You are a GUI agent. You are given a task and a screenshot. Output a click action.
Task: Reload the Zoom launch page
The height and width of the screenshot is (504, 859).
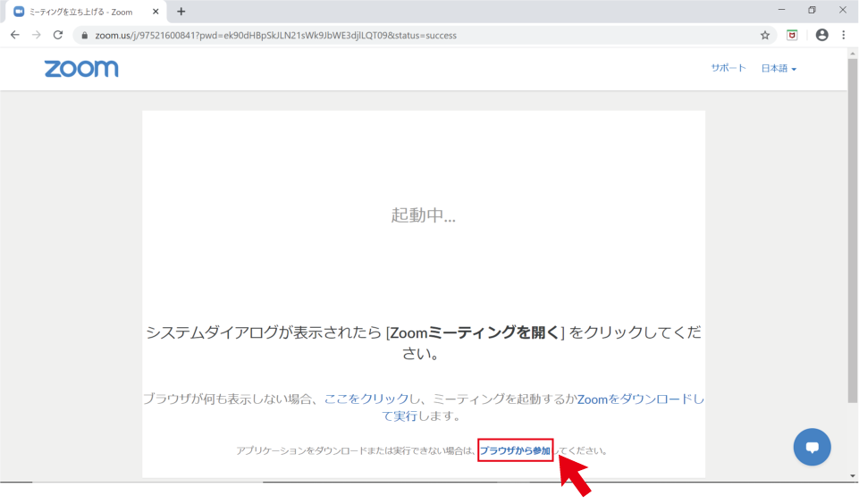[58, 35]
